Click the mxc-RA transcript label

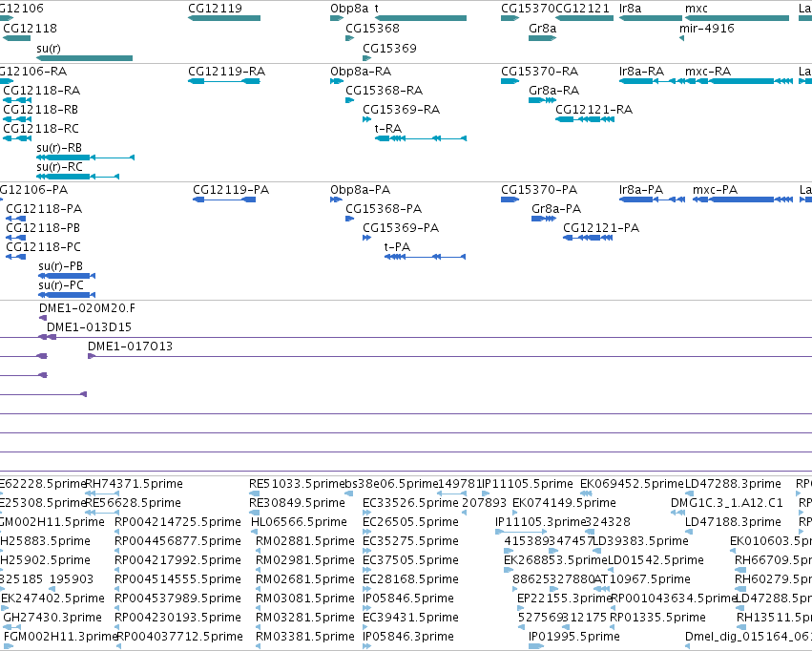708,72
